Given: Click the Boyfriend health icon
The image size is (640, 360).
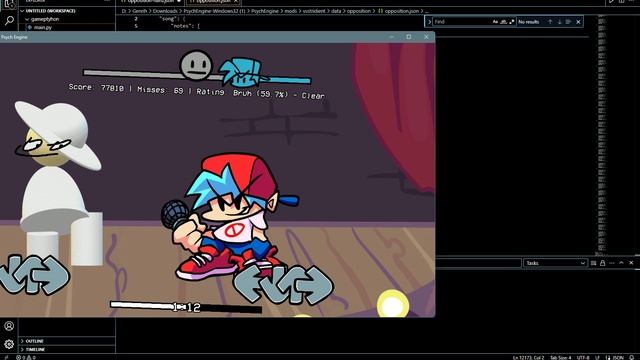Looking at the screenshot, I should 241,72.
